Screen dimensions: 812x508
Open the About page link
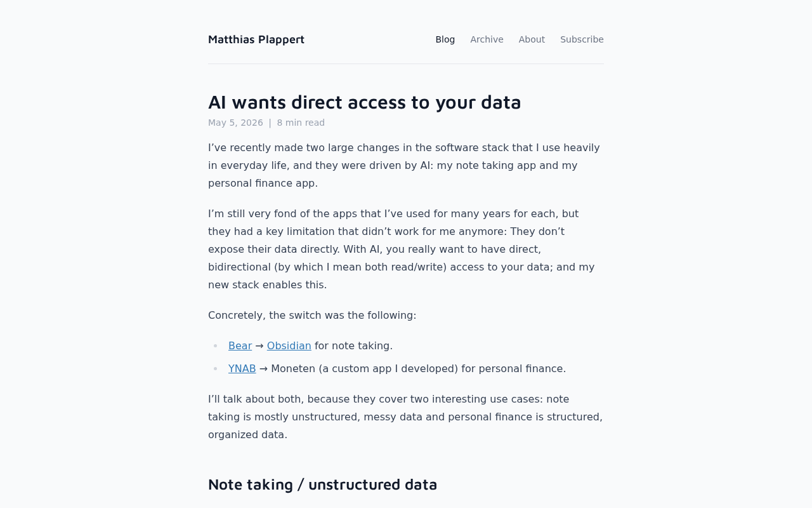pyautogui.click(x=532, y=39)
